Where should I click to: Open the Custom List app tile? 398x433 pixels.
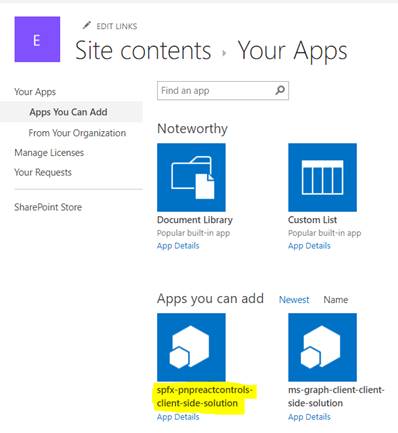point(322,177)
